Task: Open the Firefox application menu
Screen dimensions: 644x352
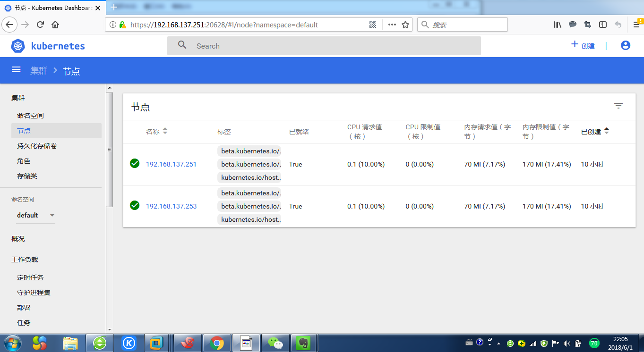Action: (x=636, y=25)
